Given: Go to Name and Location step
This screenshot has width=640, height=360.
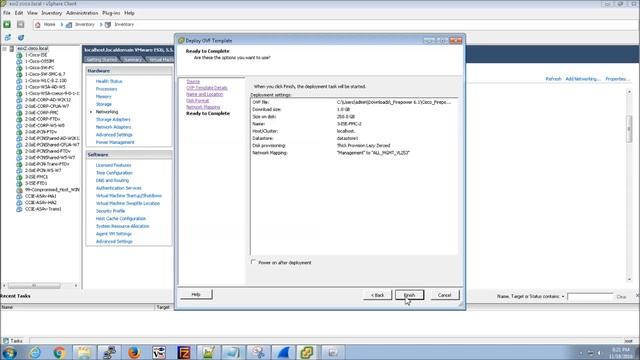Looking at the screenshot, I should pos(204,94).
